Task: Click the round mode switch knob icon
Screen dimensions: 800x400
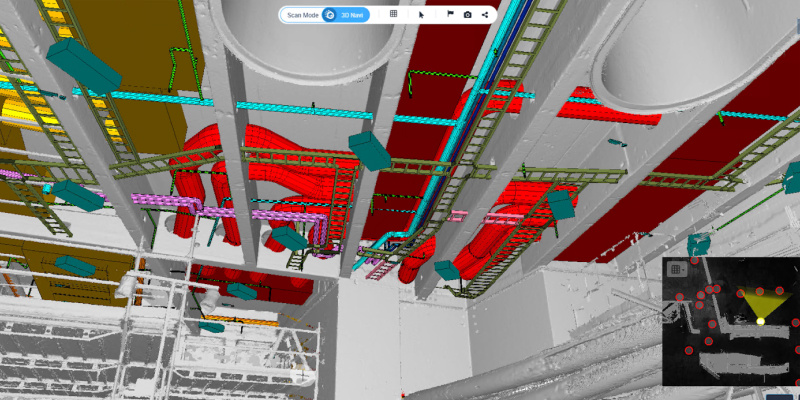Action: [329, 15]
